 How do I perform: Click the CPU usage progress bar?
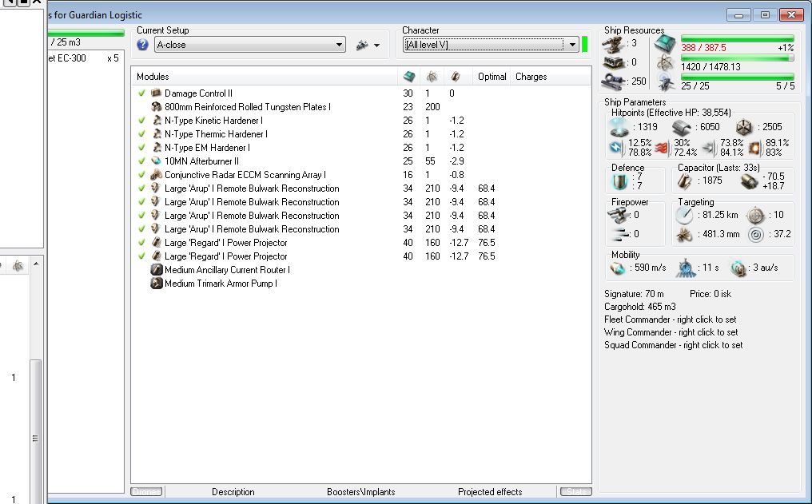point(738,38)
